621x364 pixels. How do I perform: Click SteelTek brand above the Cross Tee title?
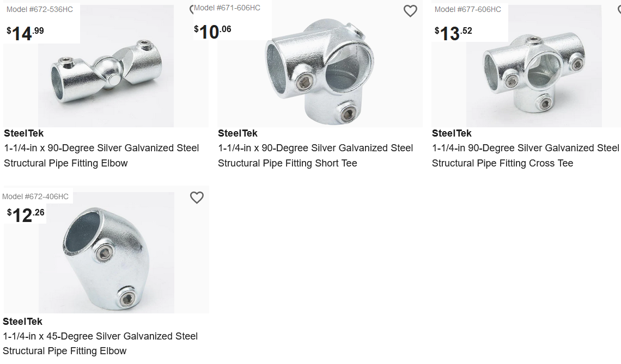coord(452,133)
